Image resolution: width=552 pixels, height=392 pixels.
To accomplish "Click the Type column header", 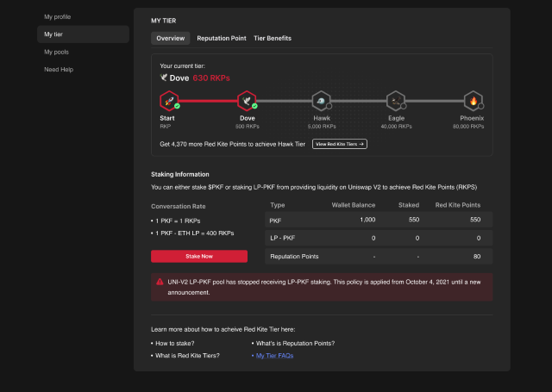I will point(278,205).
